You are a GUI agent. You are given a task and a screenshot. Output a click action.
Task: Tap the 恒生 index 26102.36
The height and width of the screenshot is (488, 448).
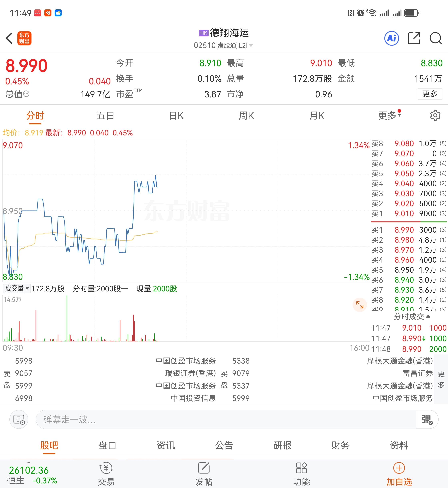29,470
